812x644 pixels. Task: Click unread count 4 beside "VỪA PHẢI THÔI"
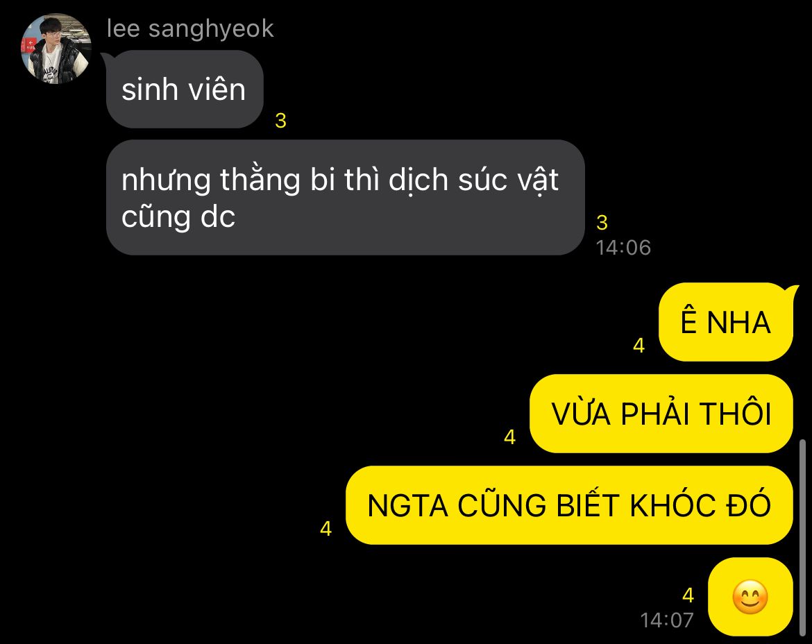click(510, 437)
